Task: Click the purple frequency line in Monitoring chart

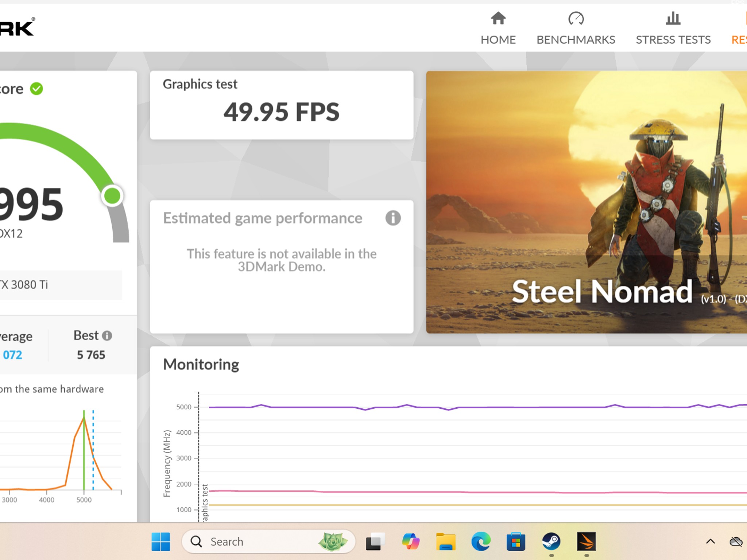Action: tap(478, 407)
